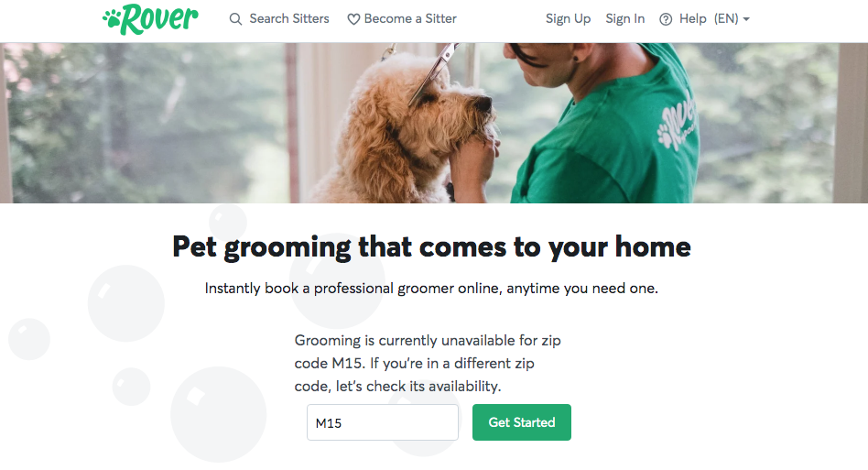Click the caret arrow next to (EN)
The image size is (868, 470).
point(746,19)
